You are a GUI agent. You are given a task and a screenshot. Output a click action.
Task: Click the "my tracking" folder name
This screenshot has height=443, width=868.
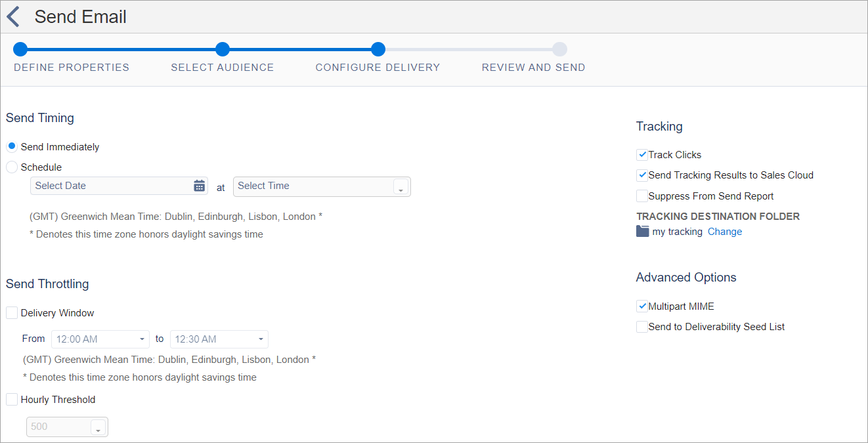coord(678,232)
